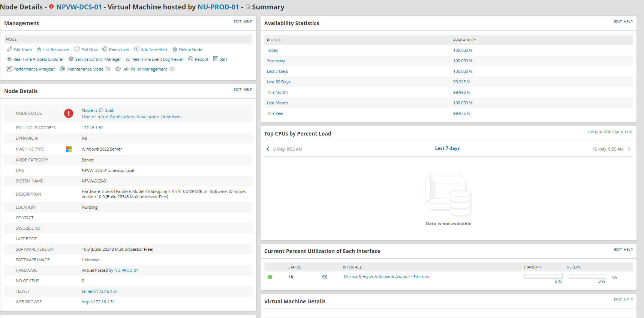The width and height of the screenshot is (644, 318).
Task: Click the Edit Node pencil icon
Action: pos(9,49)
